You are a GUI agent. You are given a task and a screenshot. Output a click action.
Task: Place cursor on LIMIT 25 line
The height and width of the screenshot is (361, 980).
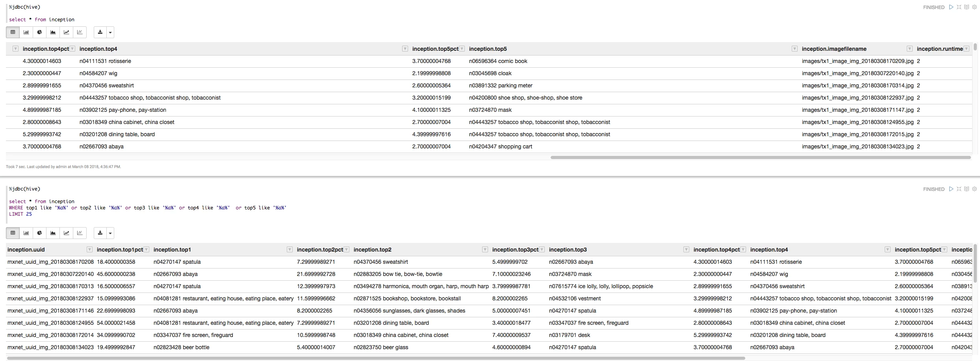pyautogui.click(x=20, y=214)
